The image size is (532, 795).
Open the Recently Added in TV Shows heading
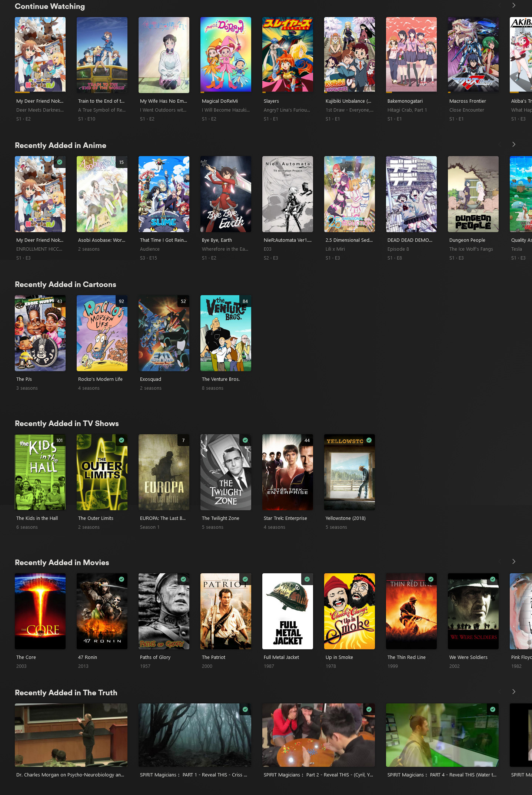67,423
